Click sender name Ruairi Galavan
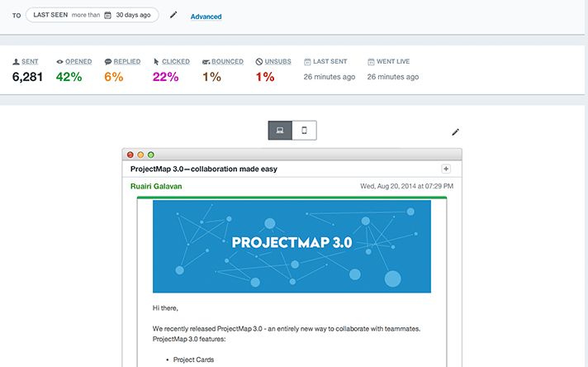Image resolution: width=588 pixels, height=367 pixels. coord(156,186)
